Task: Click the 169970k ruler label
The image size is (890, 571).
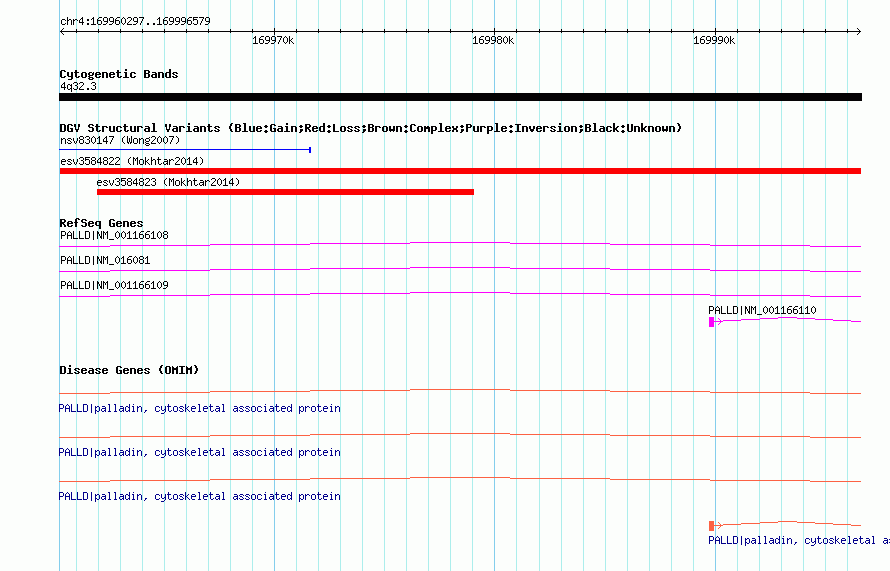Action: coord(273,40)
